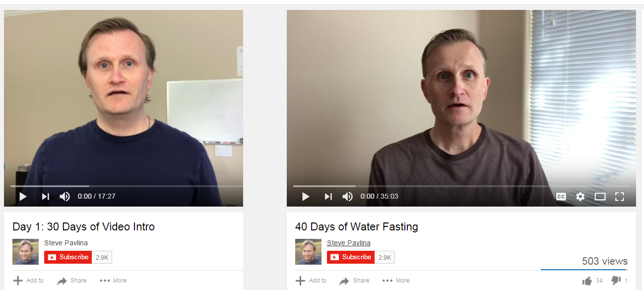Viewport: 644px width, 290px height.
Task: Toggle fullscreen on Water Fasting video
Action: click(x=620, y=197)
